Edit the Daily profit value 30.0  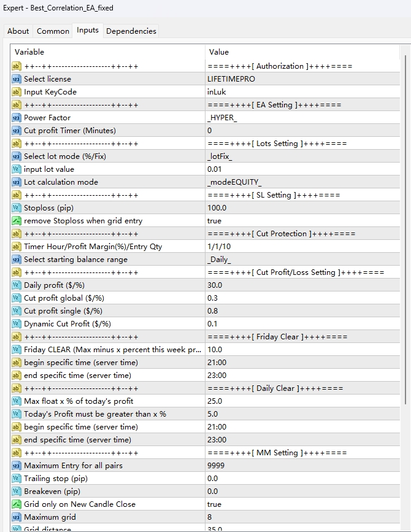tap(302, 285)
